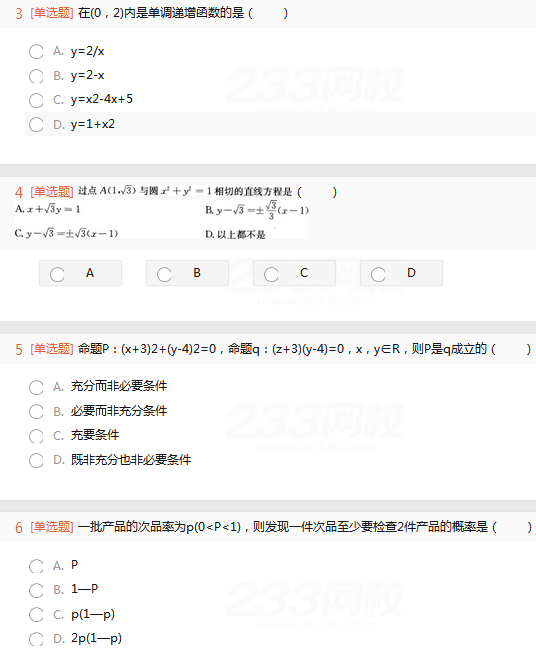Click formula option D. 以上都不是 in question 4
Viewport: 536px width, 655px height.
235,234
